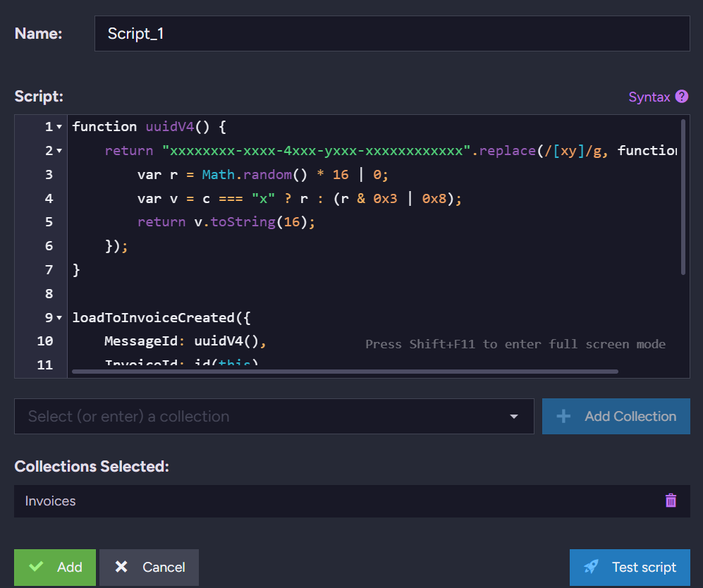Viewport: 703px width, 588px height.
Task: Click the Syntax link
Action: click(649, 97)
